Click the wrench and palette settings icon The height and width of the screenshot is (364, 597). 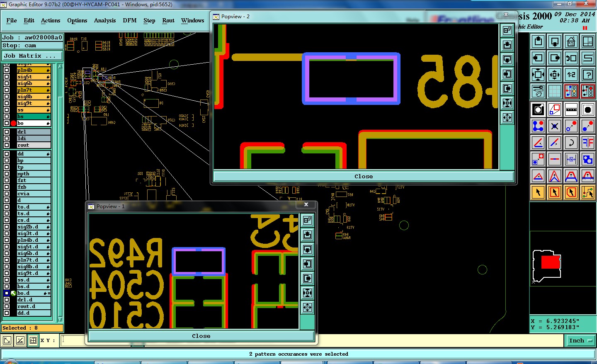pyautogui.click(x=538, y=91)
